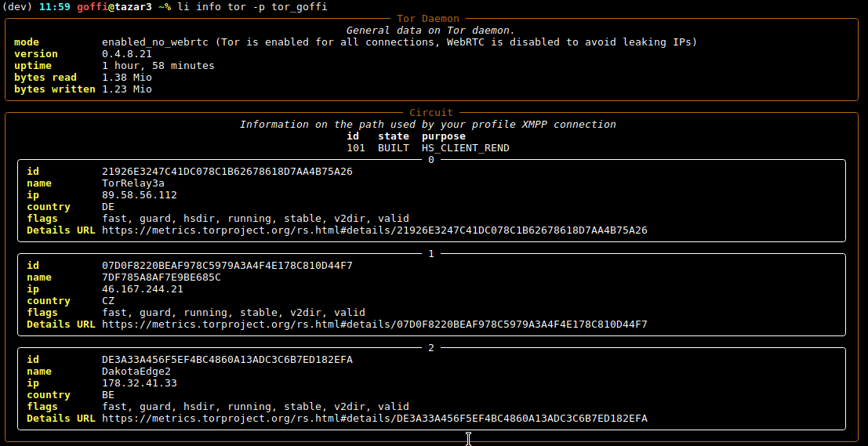This screenshot has height=446, width=868.
Task: Click the BUILT circuit state
Action: tap(393, 148)
